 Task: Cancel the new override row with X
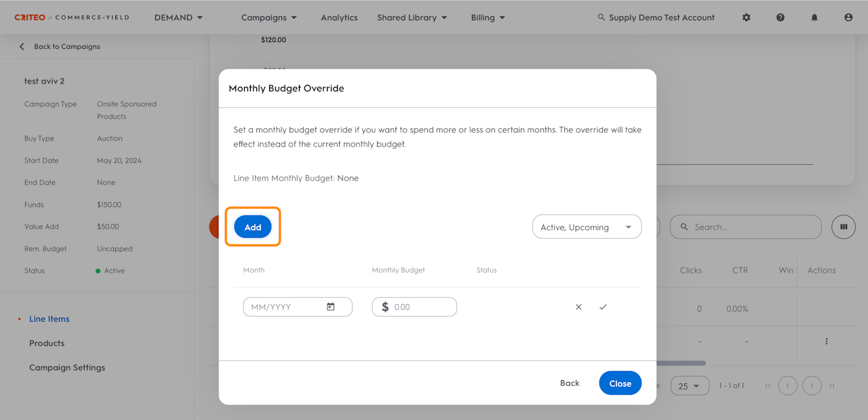[x=578, y=307]
